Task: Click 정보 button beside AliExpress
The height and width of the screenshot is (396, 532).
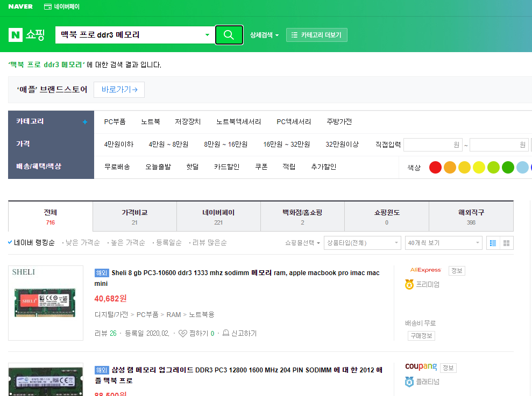Action: tap(457, 271)
